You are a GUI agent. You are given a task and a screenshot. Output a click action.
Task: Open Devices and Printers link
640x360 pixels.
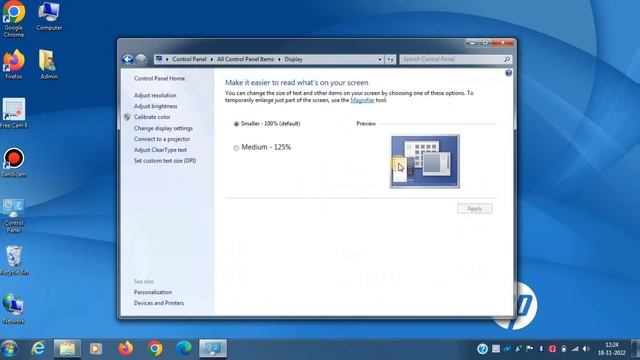pos(159,303)
